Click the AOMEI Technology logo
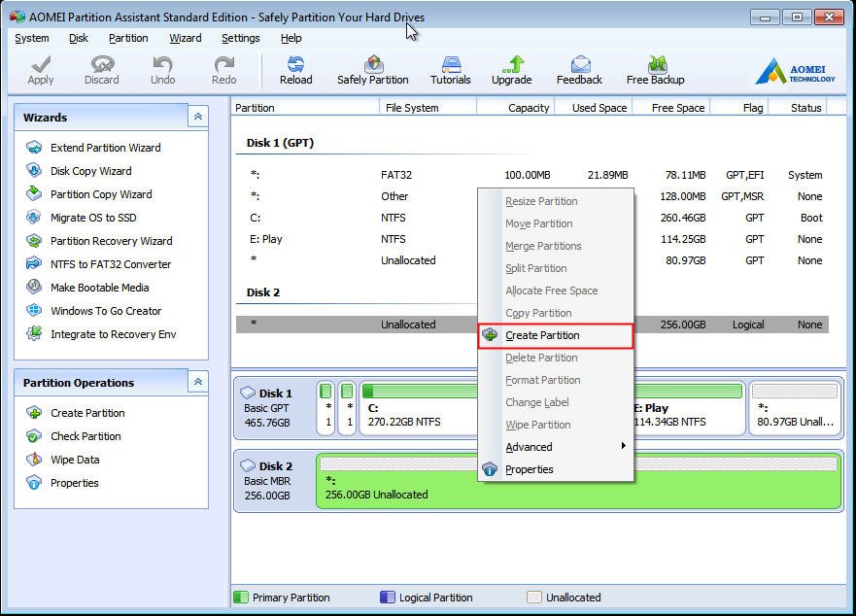 click(x=795, y=71)
